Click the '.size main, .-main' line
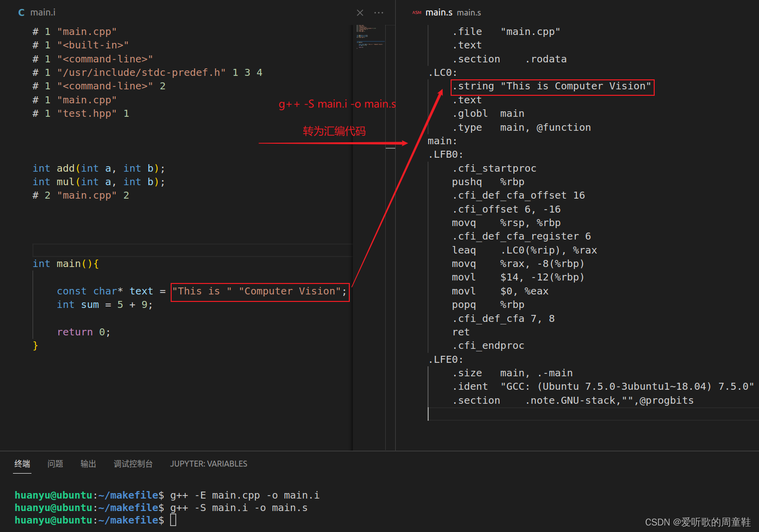Screen dimensions: 759x532 512,373
